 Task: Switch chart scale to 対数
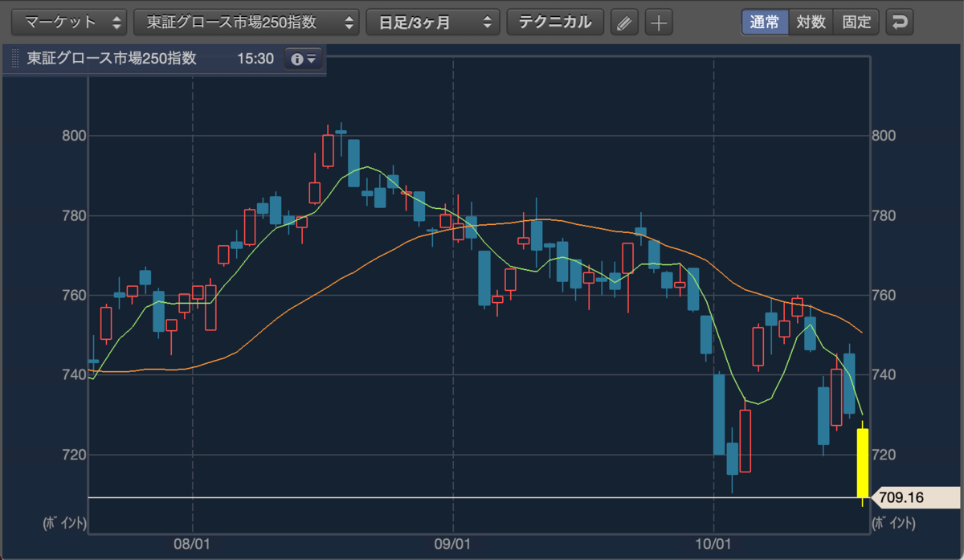point(811,22)
